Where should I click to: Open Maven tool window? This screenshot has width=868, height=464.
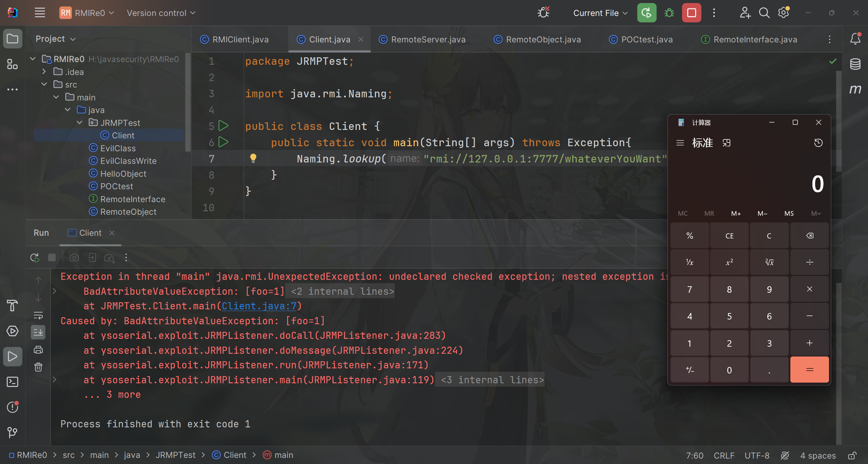(x=855, y=89)
